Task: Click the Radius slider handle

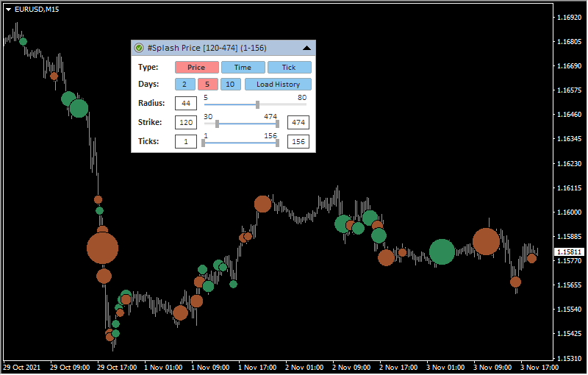Action: tap(257, 104)
